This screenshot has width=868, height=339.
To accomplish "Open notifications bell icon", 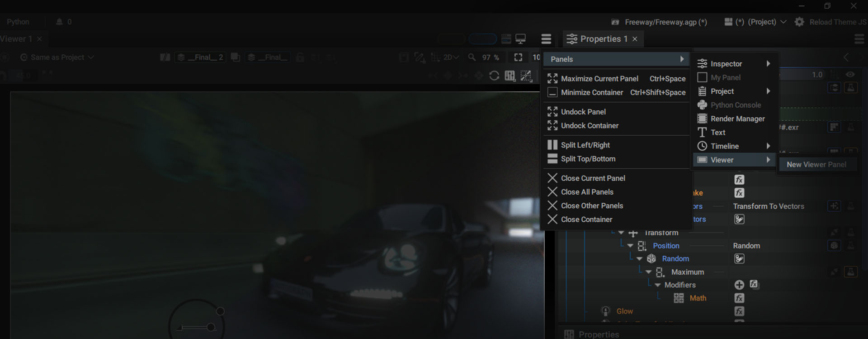I will [59, 22].
